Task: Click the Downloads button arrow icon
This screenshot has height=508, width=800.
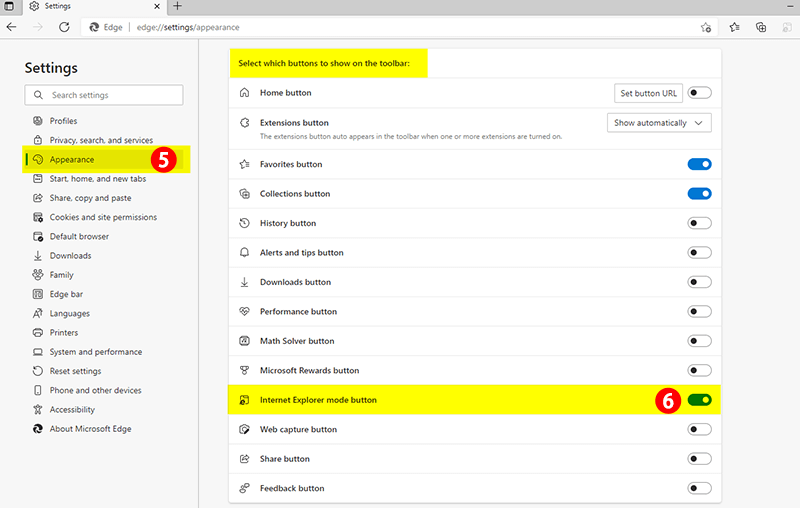Action: point(244,282)
